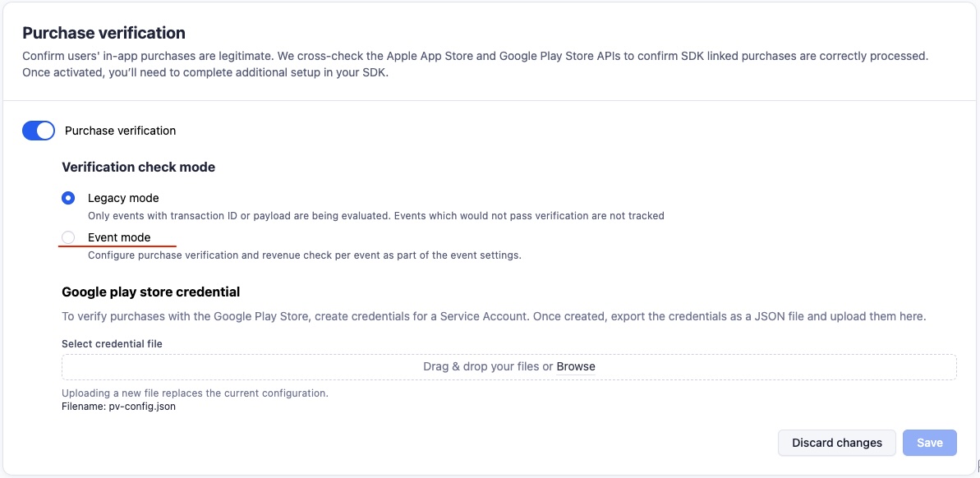Click the Verification check mode heading
This screenshot has width=980, height=478.
[139, 167]
